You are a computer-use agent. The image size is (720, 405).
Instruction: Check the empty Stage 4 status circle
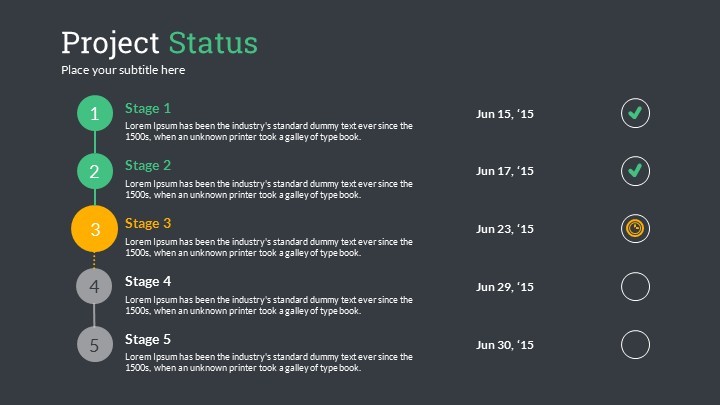click(x=635, y=287)
